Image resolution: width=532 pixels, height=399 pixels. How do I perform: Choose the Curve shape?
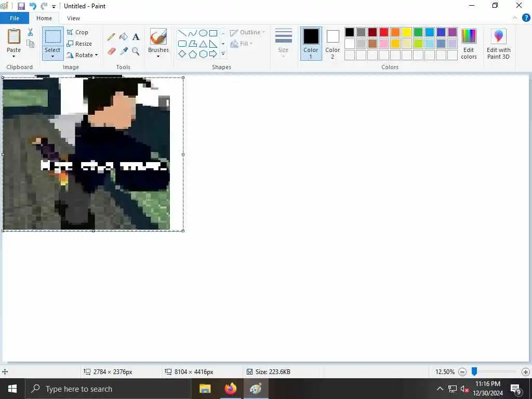point(193,33)
